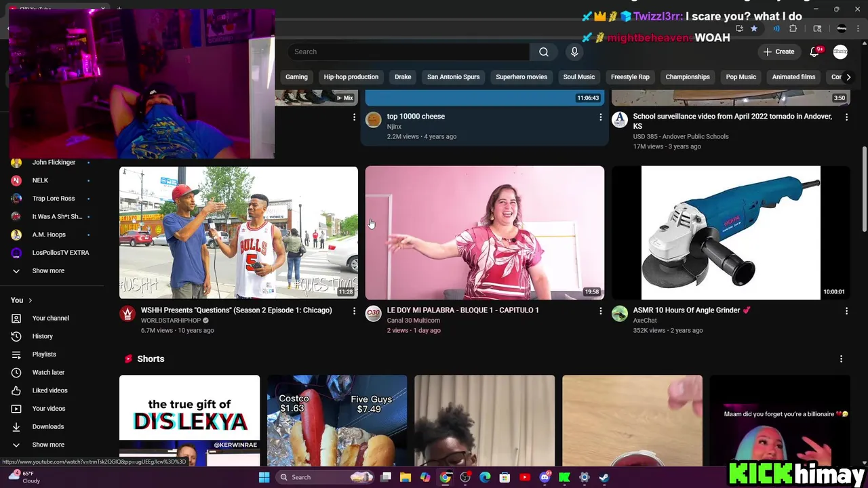Select the San Antonio Spurs chip
The height and width of the screenshot is (488, 868).
pos(453,77)
